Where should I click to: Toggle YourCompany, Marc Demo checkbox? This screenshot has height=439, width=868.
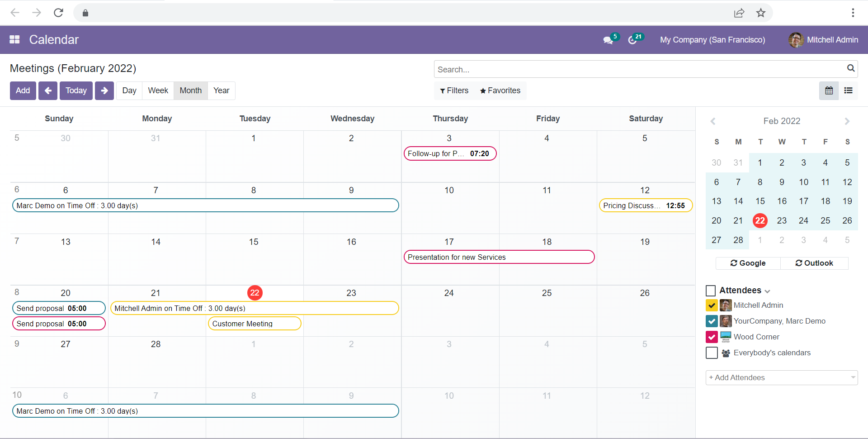(712, 321)
